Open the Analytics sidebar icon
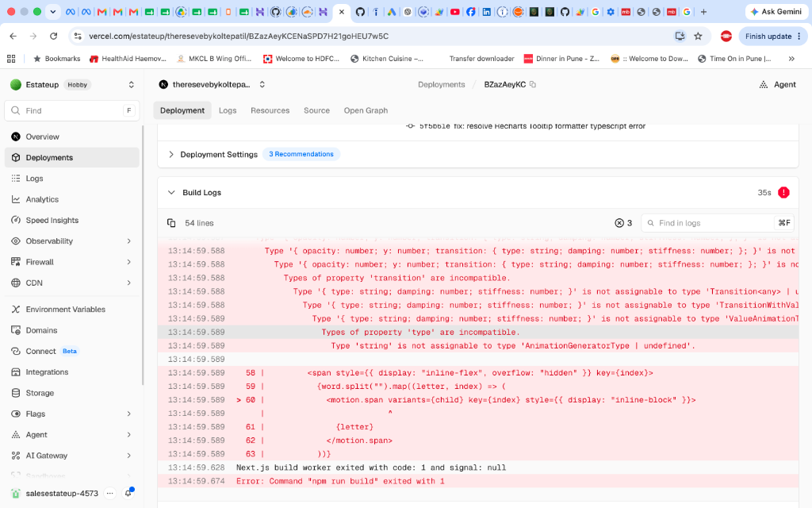812x508 pixels. click(x=16, y=199)
